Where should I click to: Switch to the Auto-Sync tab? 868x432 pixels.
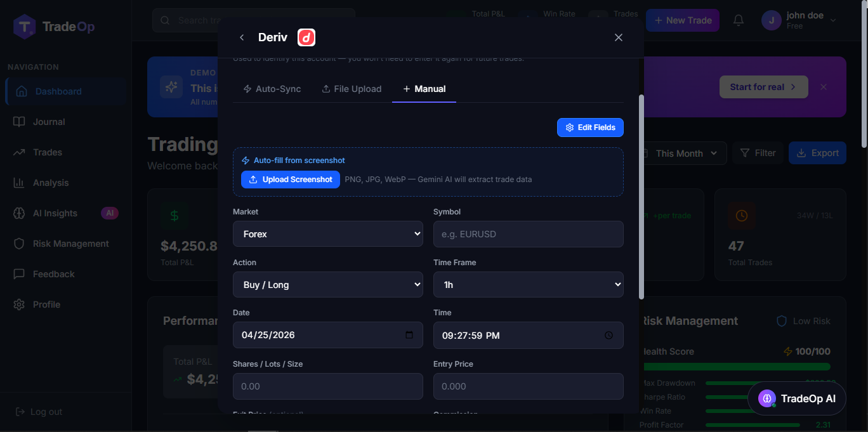pos(272,89)
